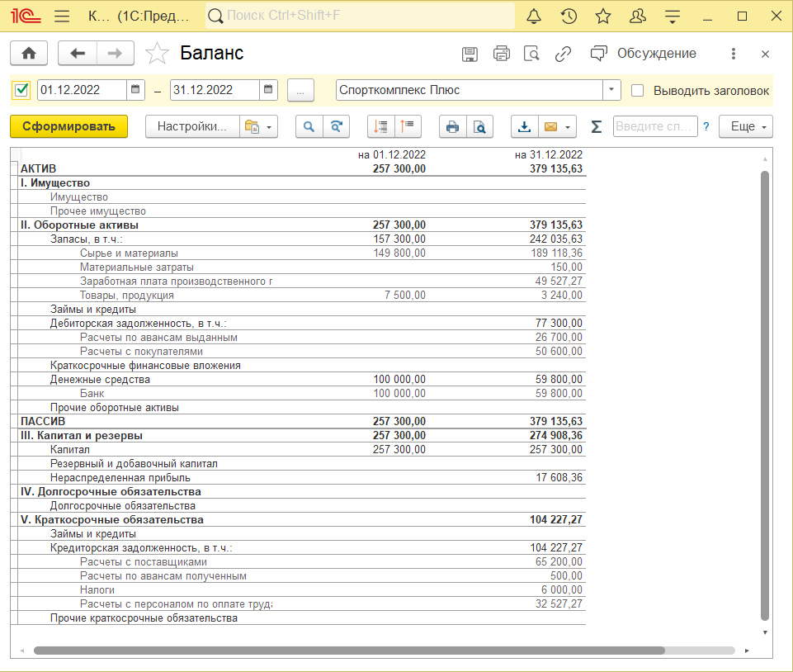Open the calendar for start date 01.12.2022
The width and height of the screenshot is (793, 672).
click(x=135, y=90)
